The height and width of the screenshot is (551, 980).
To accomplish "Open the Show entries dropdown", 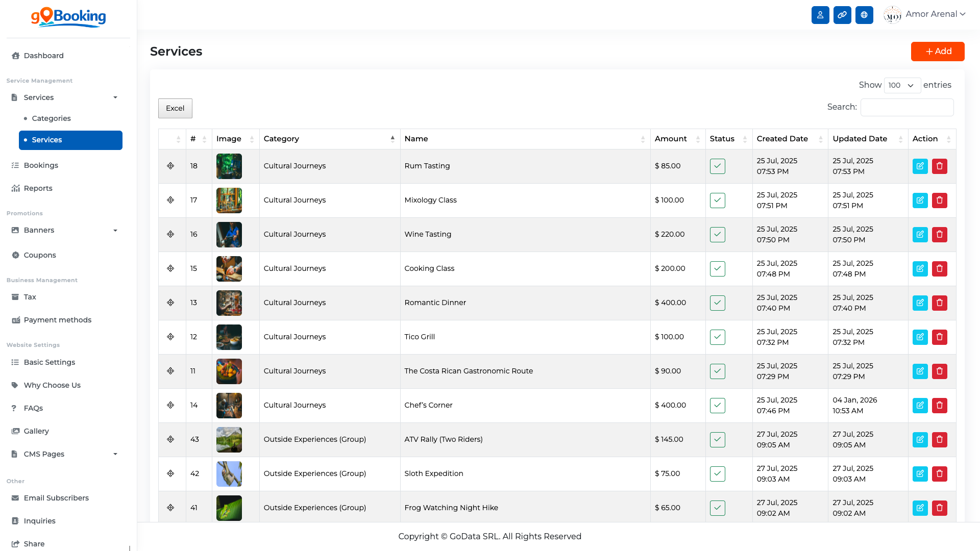I will [x=902, y=85].
